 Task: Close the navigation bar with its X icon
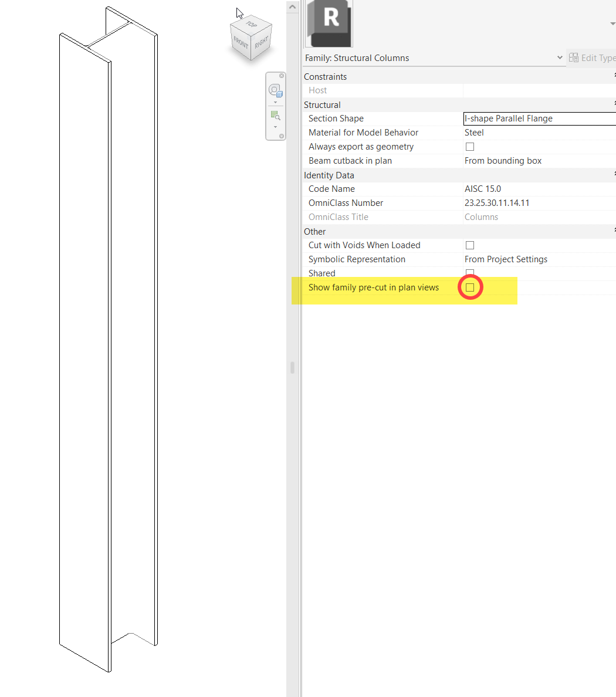(x=282, y=75)
